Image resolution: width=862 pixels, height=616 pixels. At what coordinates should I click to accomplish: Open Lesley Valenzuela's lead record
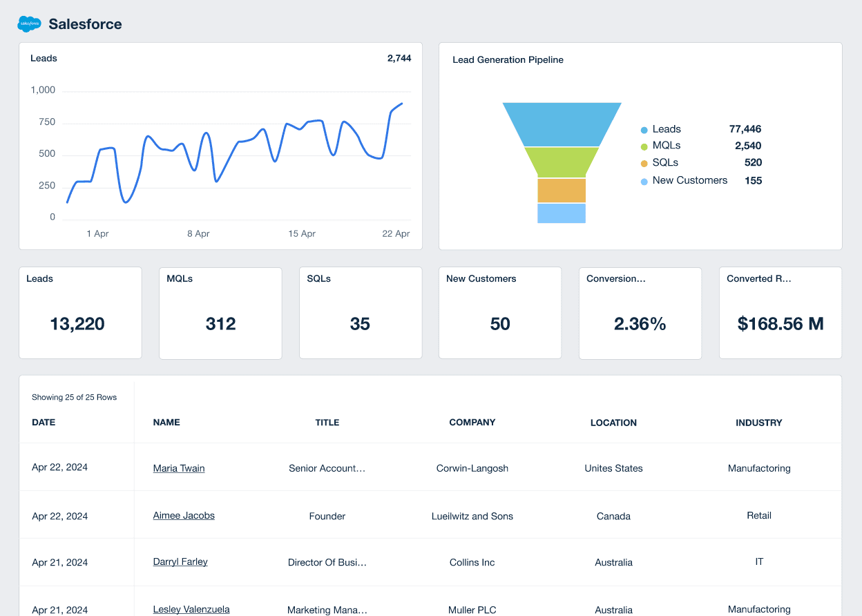191,609
